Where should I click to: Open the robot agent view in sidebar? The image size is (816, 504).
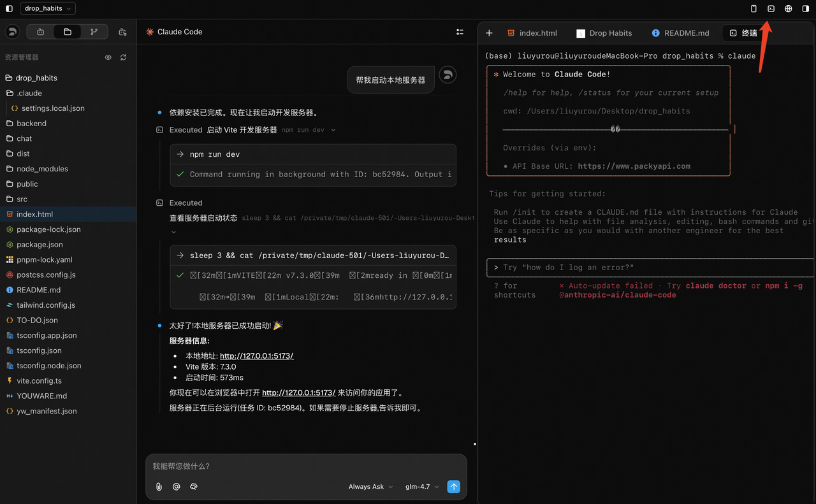(41, 32)
